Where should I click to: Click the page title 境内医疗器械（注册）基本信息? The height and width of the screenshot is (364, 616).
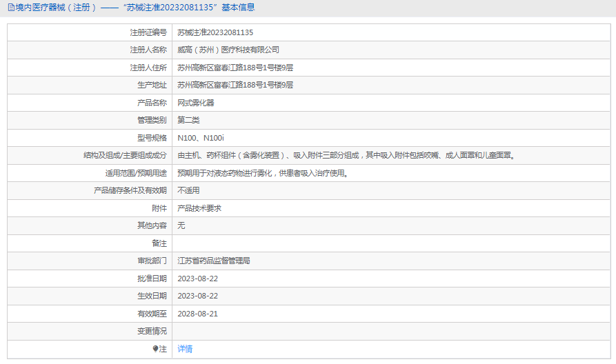(135, 8)
